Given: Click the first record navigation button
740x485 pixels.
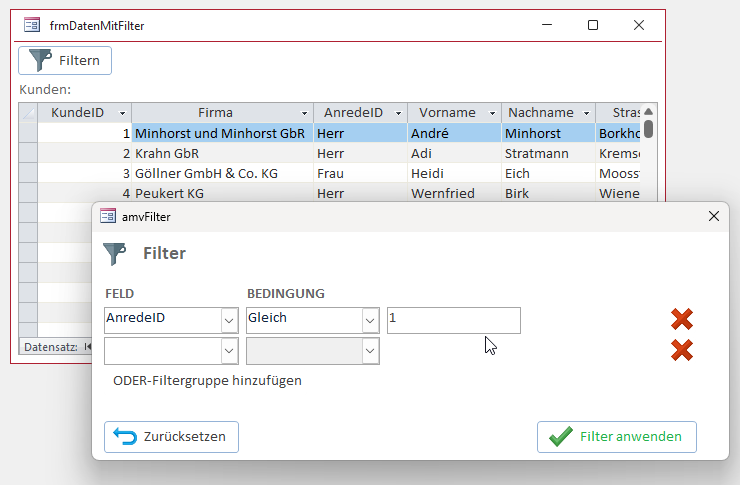Looking at the screenshot, I should 87,347.
